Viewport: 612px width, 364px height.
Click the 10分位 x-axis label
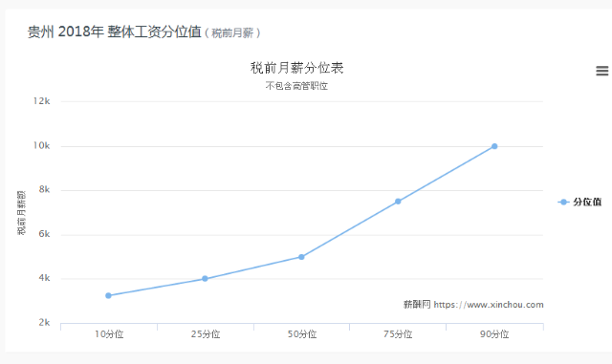pos(109,334)
